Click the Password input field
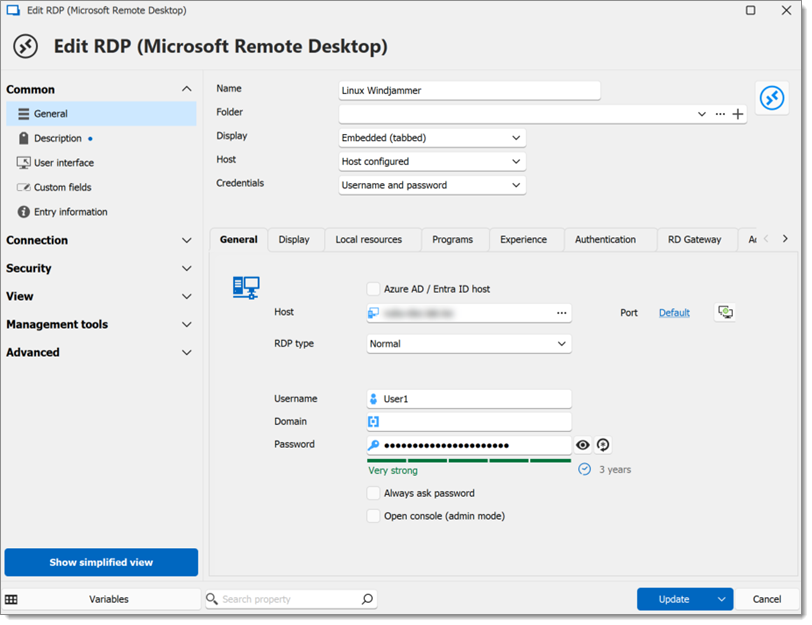Screen dimensions: 812x625 tap(469, 445)
